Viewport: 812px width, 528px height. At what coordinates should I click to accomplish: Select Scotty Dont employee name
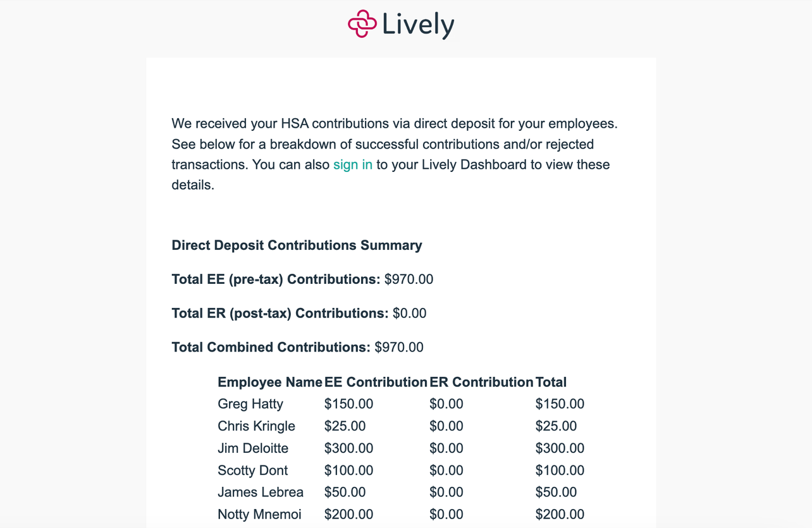[252, 470]
